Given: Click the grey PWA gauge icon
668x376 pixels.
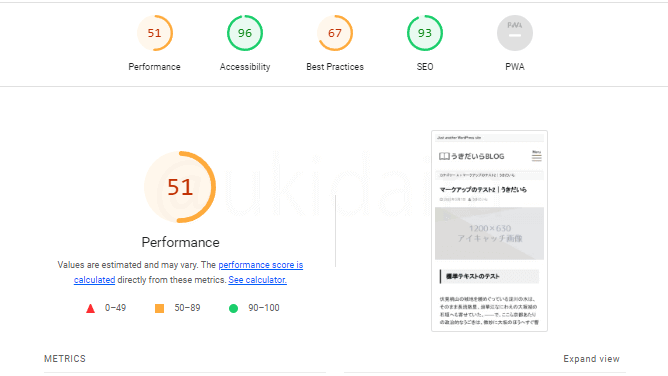Looking at the screenshot, I should (515, 33).
